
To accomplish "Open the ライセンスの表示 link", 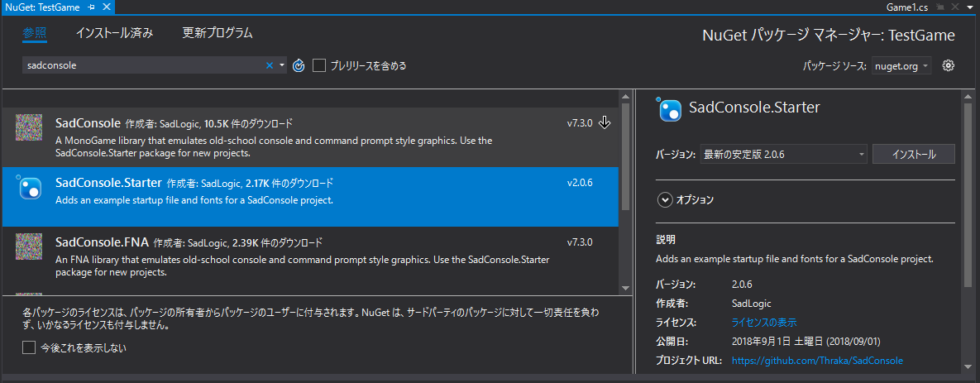I will tap(764, 323).
